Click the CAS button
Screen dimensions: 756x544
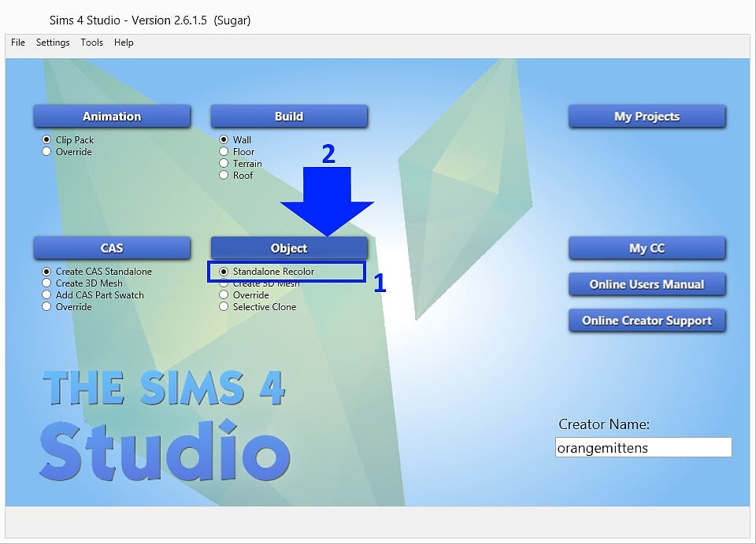pos(112,248)
